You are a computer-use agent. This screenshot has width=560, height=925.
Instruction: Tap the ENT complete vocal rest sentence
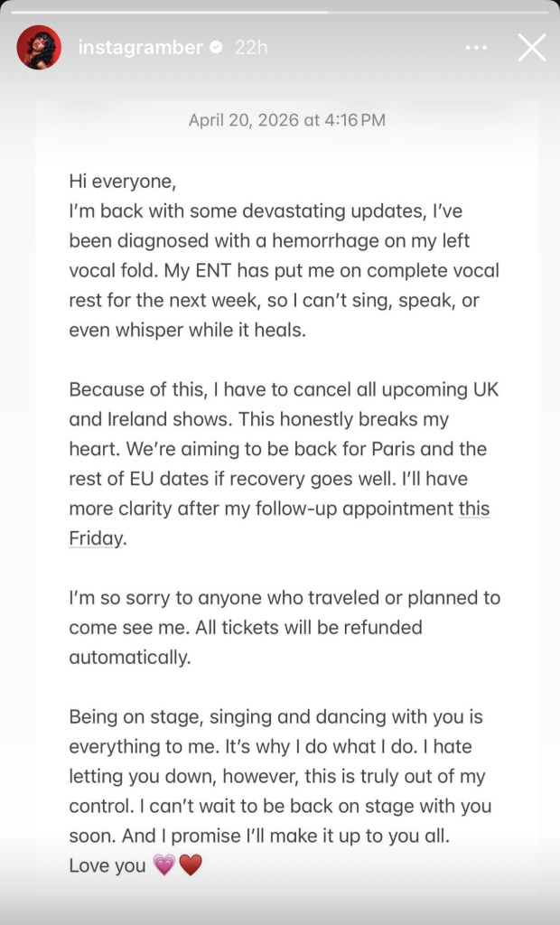tap(285, 300)
